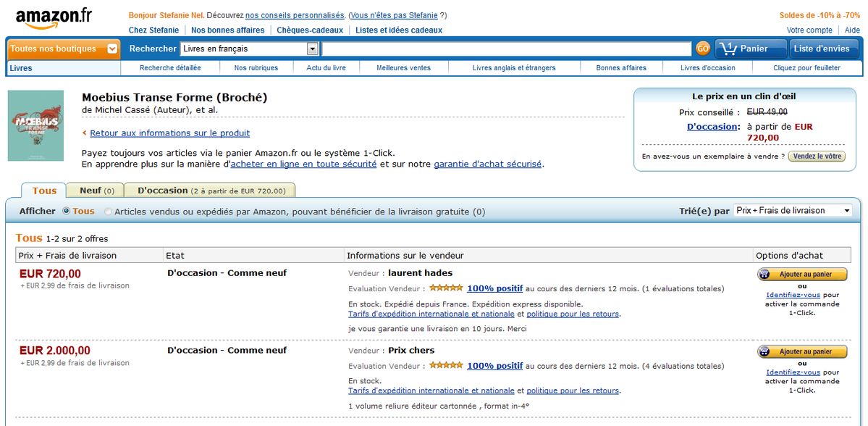Switch to the D'occasion offers tab

(x=211, y=191)
